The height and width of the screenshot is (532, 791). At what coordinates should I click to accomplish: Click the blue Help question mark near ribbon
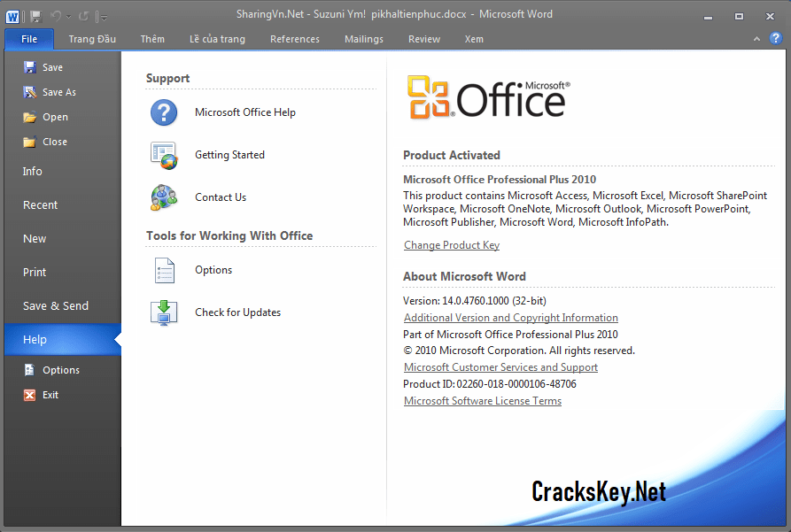(776, 38)
